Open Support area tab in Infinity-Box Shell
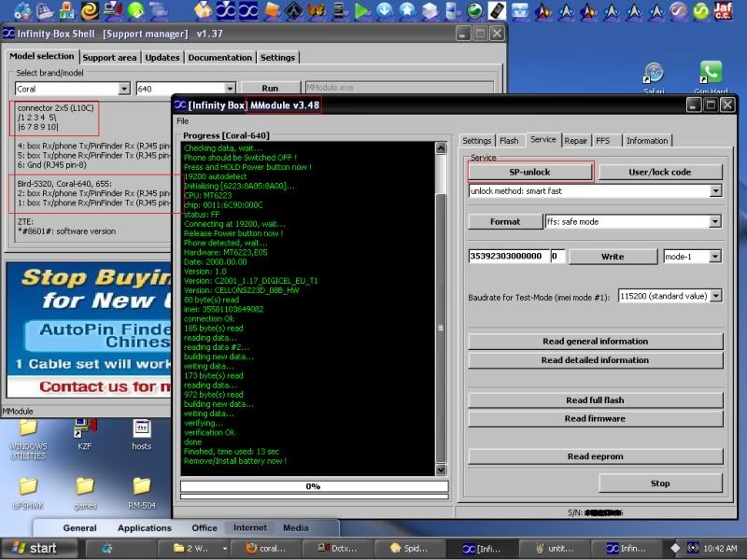 tap(109, 58)
